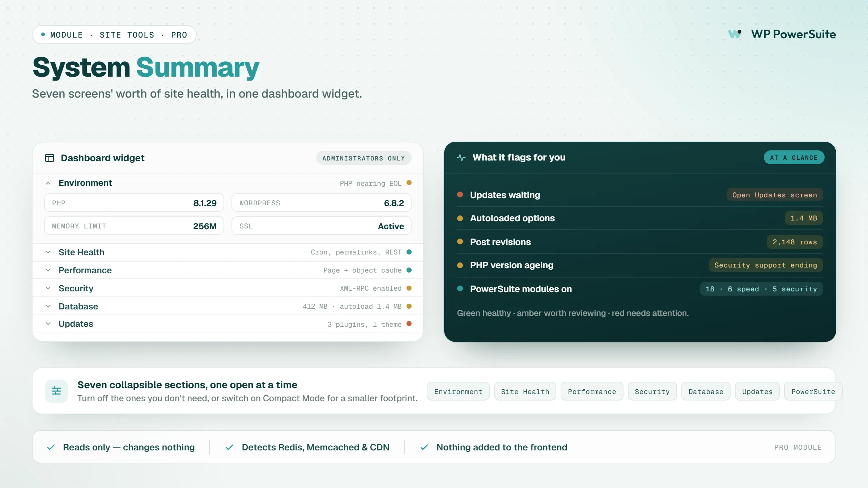Click the green dot beside PowerSuite modules on
The width and height of the screenshot is (868, 488).
coord(460,288)
